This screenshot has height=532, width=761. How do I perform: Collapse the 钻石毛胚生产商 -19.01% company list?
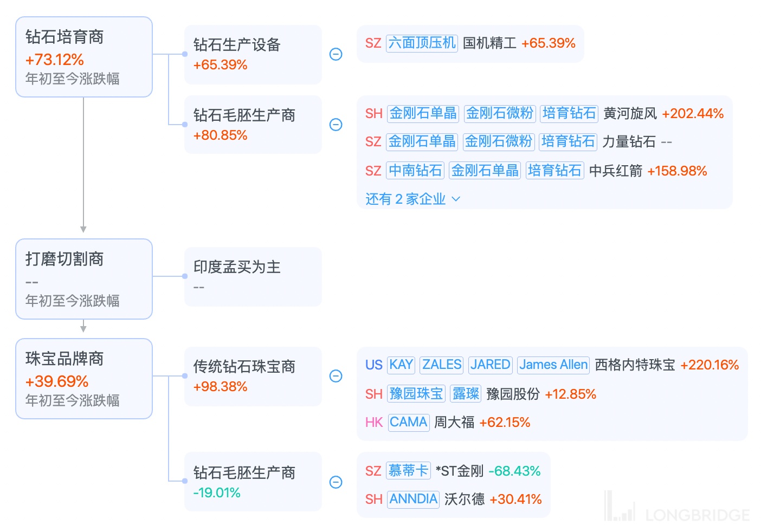pos(336,482)
